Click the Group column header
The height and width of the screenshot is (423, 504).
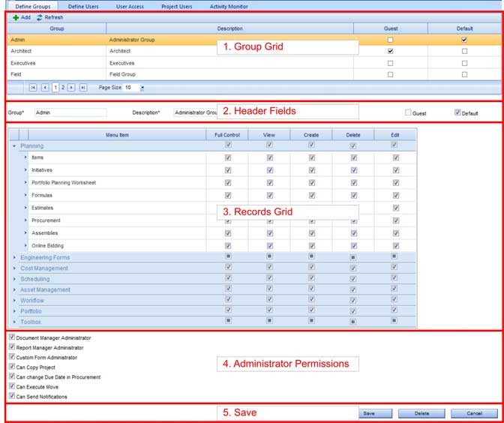[56, 28]
